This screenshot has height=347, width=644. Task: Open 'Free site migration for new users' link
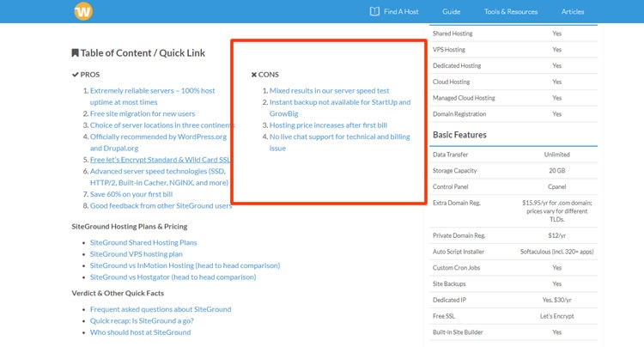click(143, 113)
